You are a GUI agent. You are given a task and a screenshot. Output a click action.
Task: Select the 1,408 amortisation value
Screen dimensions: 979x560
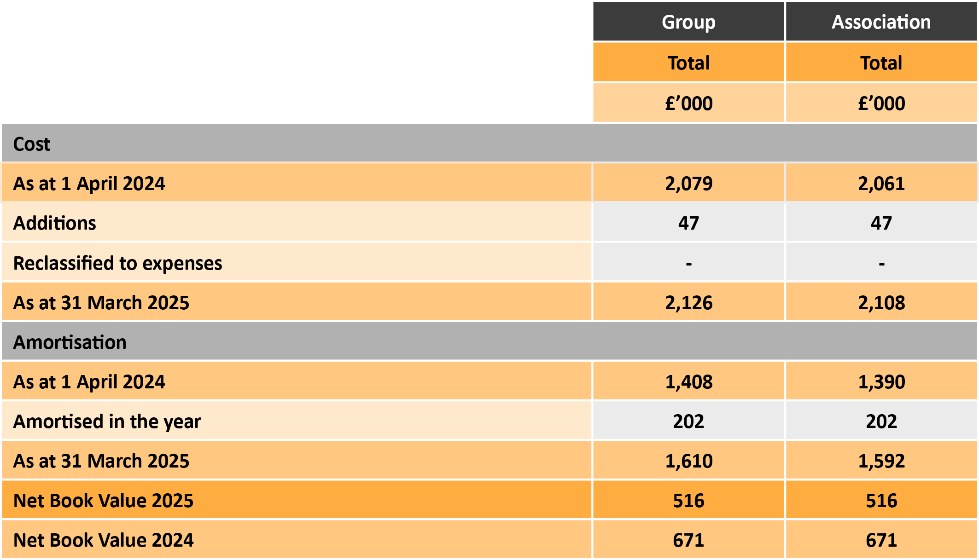pos(688,382)
